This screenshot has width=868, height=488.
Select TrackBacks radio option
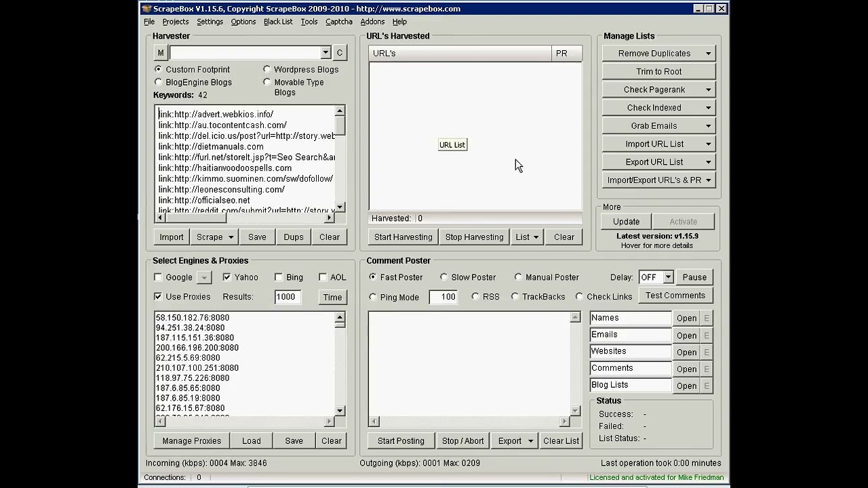click(x=515, y=296)
